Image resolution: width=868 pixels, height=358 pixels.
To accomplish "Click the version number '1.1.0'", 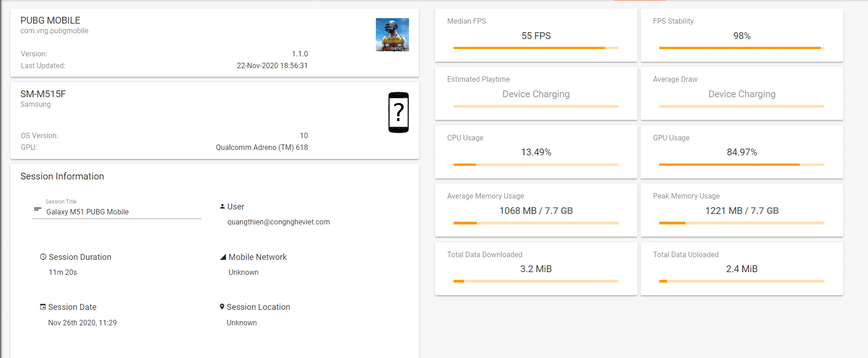I will click(300, 54).
